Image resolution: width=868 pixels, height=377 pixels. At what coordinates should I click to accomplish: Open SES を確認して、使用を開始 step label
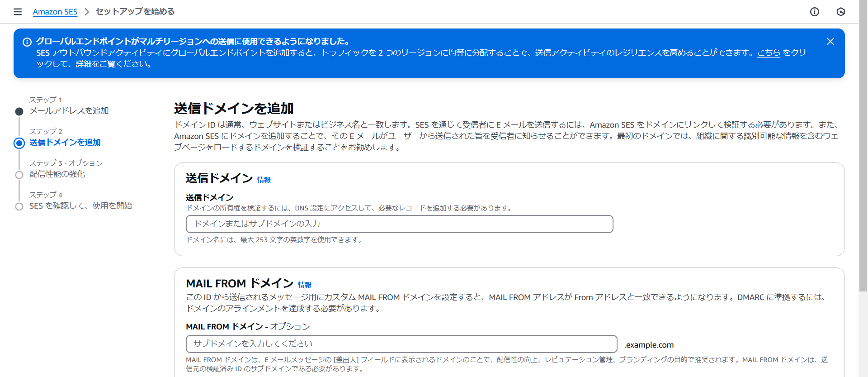click(80, 205)
